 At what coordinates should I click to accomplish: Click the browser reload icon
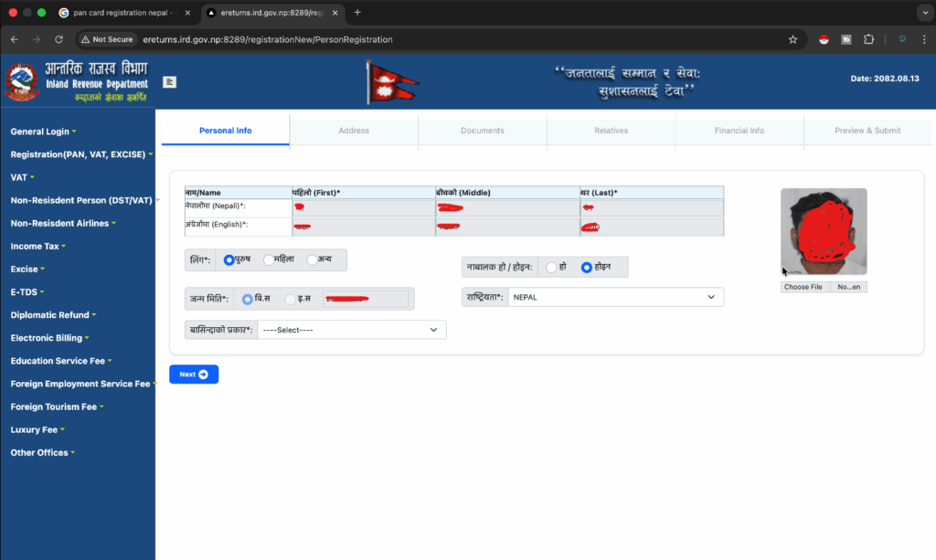[59, 39]
